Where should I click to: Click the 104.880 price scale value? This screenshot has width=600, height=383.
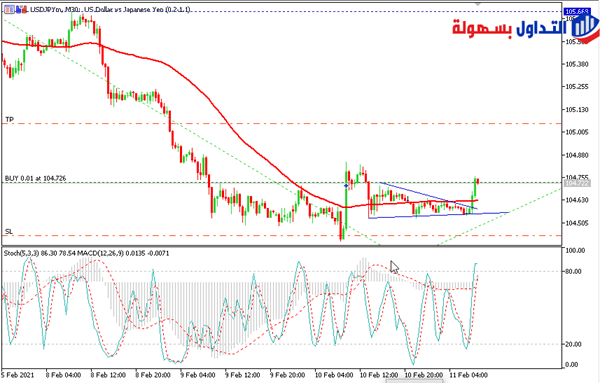click(577, 155)
